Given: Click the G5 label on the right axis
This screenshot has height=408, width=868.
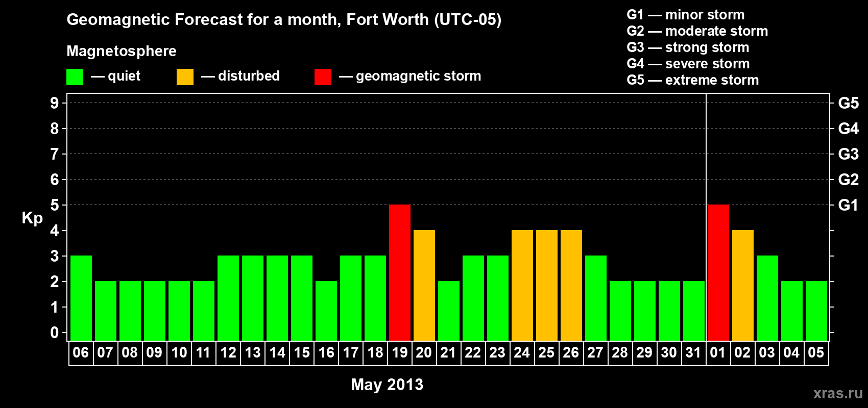Looking at the screenshot, I should pyautogui.click(x=849, y=104).
